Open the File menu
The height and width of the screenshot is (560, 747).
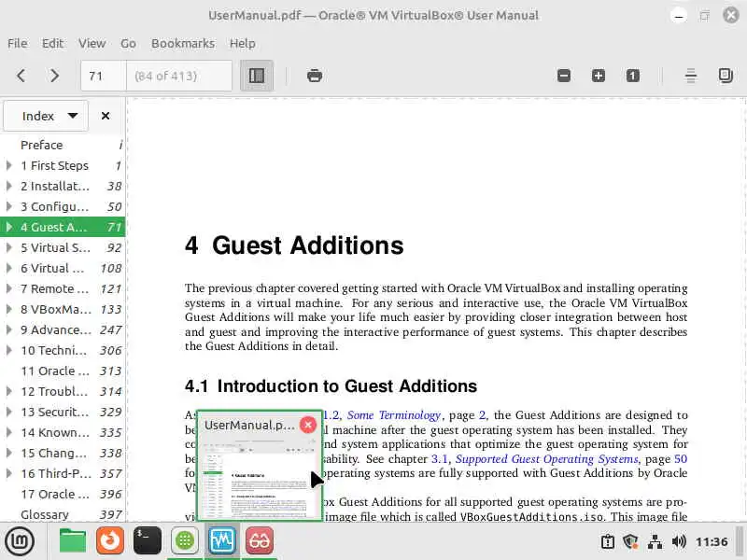[18, 43]
